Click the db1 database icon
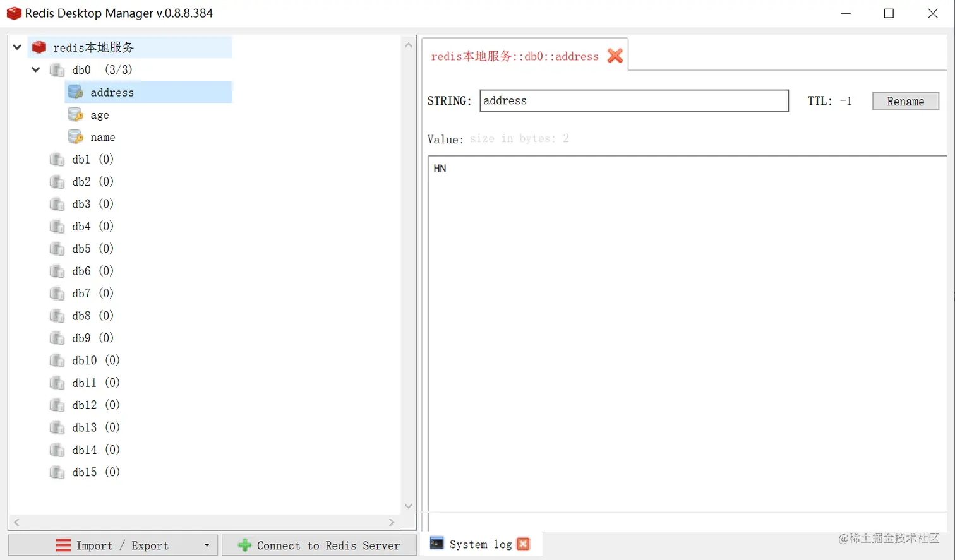 pyautogui.click(x=57, y=159)
